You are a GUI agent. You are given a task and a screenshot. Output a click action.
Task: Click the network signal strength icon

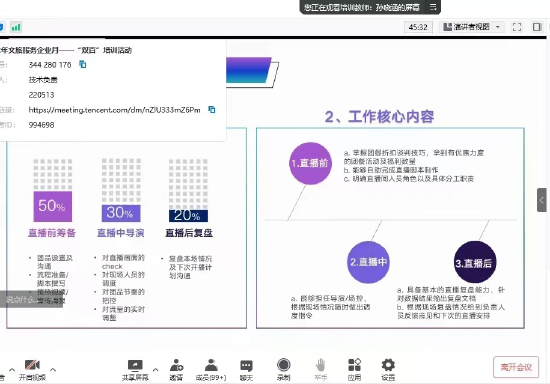16,27
